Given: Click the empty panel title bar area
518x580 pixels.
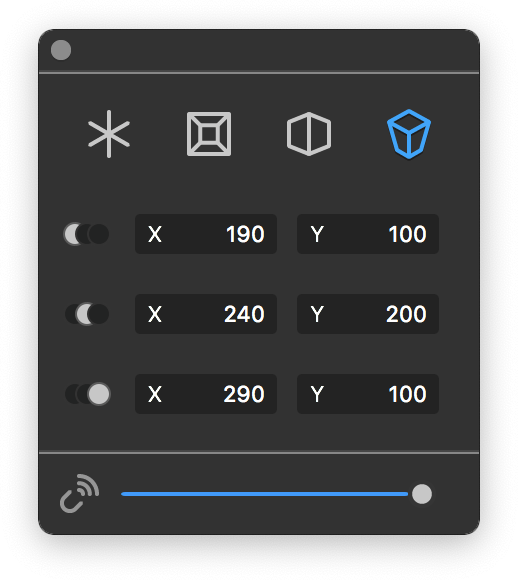Looking at the screenshot, I should pyautogui.click(x=274, y=50).
